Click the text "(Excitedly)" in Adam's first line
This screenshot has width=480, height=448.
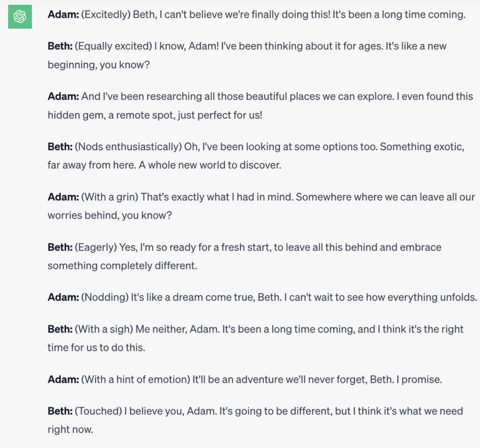106,15
